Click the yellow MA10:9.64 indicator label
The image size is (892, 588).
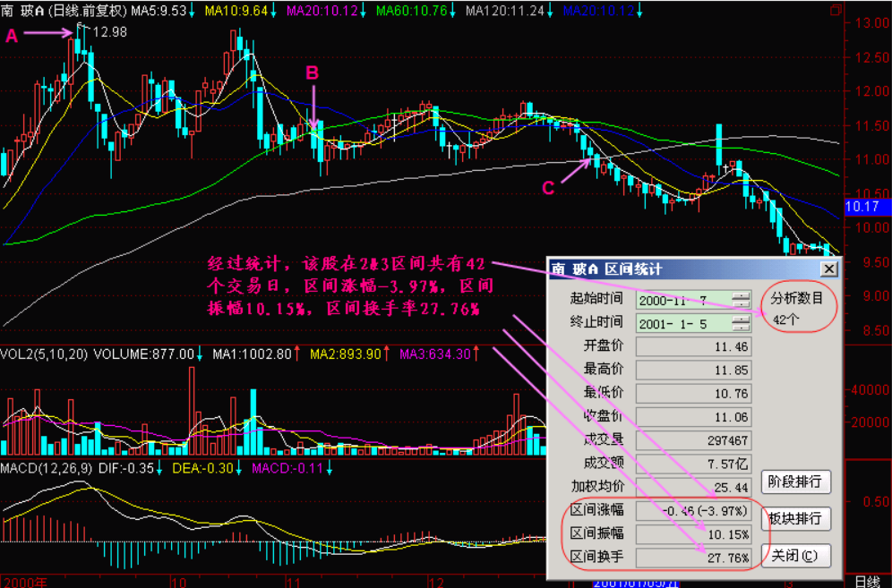point(236,11)
